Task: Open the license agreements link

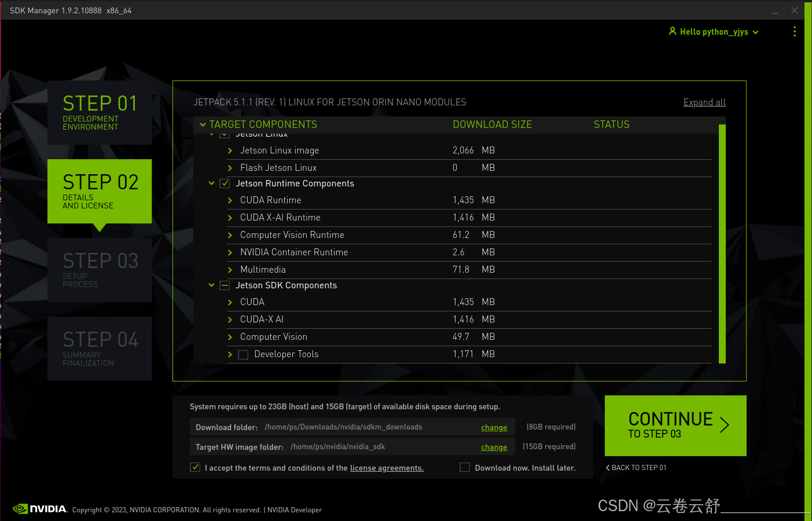Action: click(x=387, y=468)
